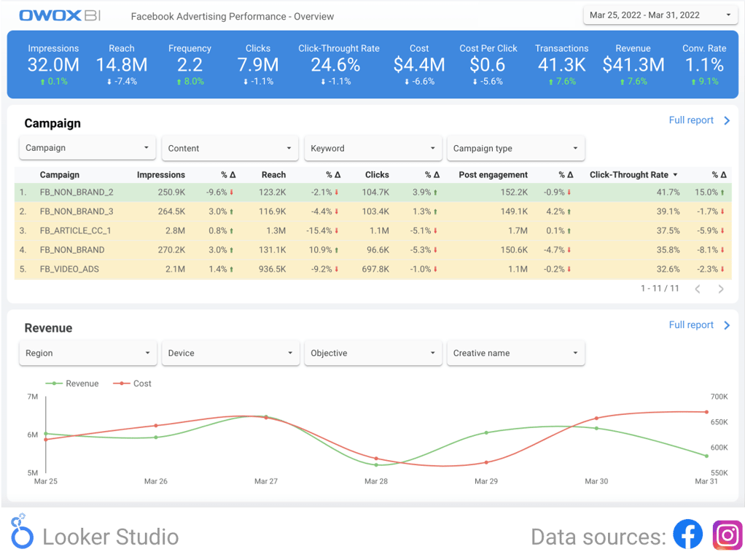This screenshot has width=745, height=560.
Task: Click the 41.7% click-through rate cell
Action: click(668, 192)
